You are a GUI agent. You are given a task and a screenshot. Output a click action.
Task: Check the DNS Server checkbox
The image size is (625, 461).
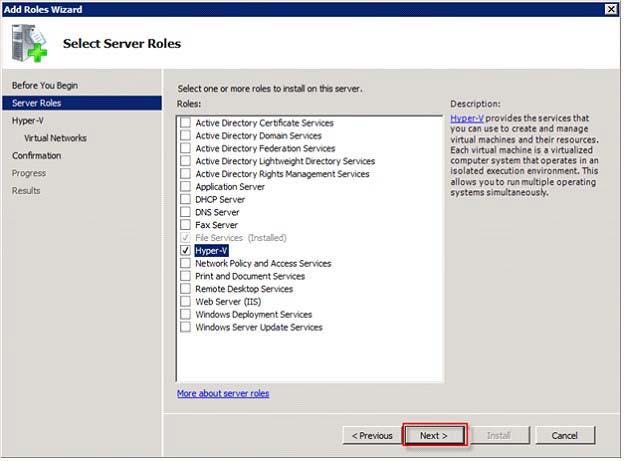pos(185,212)
